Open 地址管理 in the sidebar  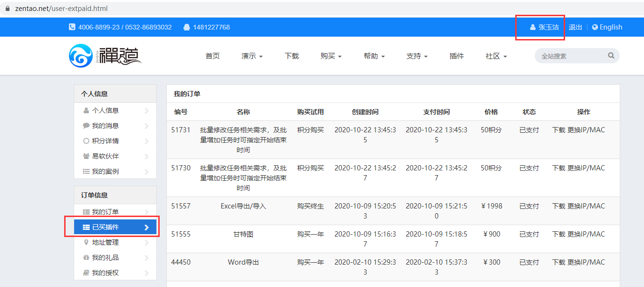click(x=105, y=242)
